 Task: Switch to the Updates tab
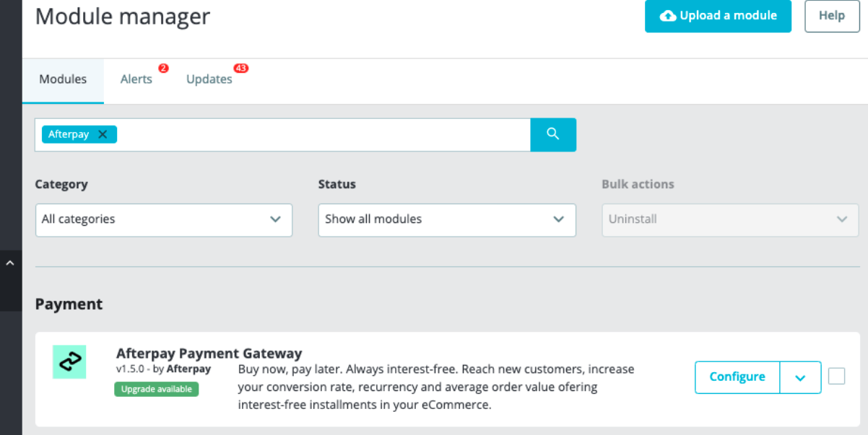click(x=209, y=79)
